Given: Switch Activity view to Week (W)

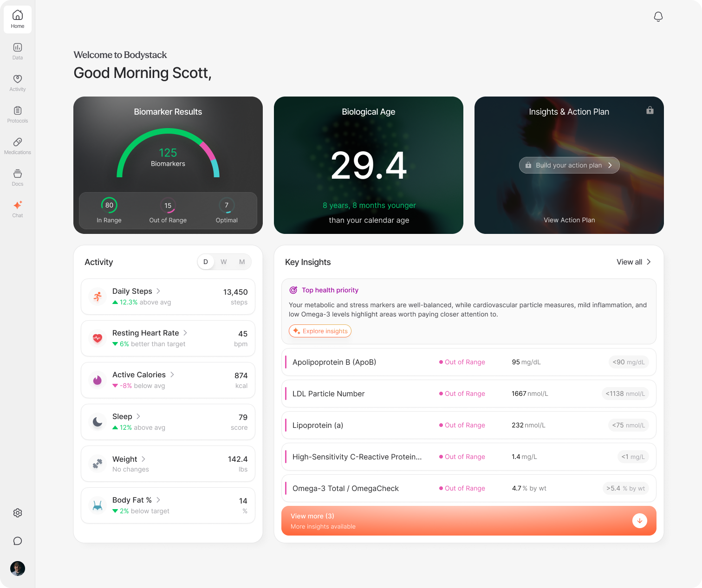Looking at the screenshot, I should pos(224,262).
